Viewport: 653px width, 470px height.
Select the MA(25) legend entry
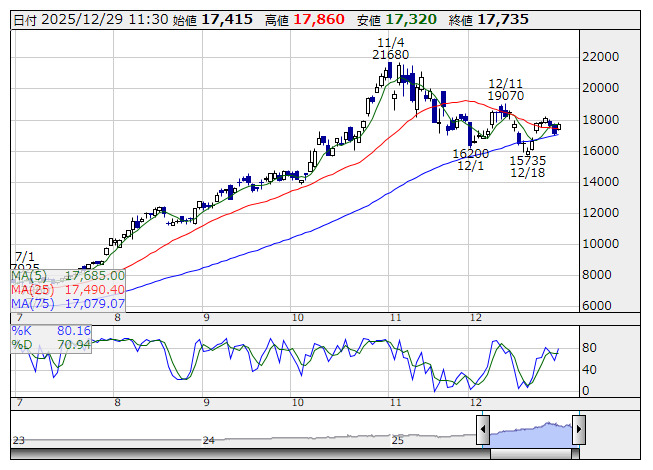(x=68, y=289)
